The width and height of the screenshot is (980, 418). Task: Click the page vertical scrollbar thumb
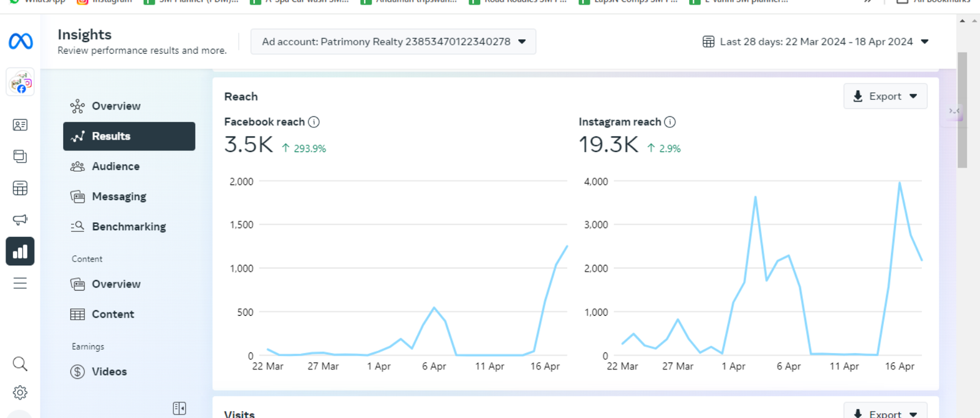point(962,110)
